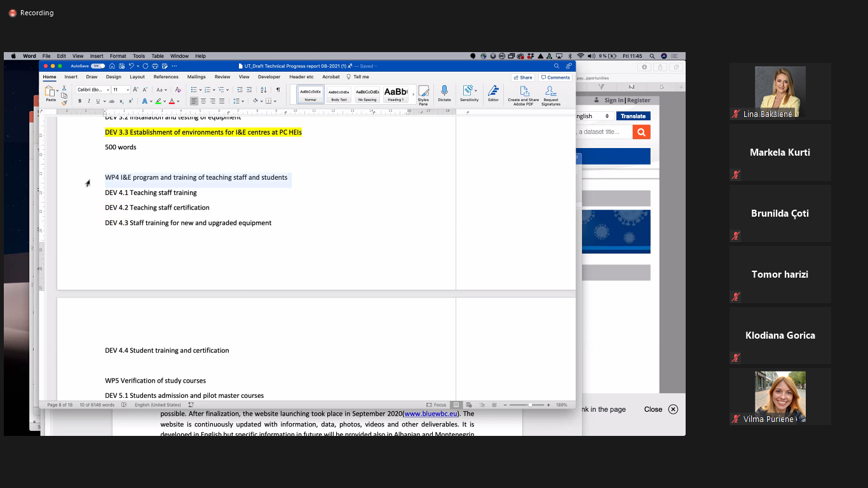The width and height of the screenshot is (868, 488).
Task: Click search magnifier in Word title bar
Action: [557, 66]
